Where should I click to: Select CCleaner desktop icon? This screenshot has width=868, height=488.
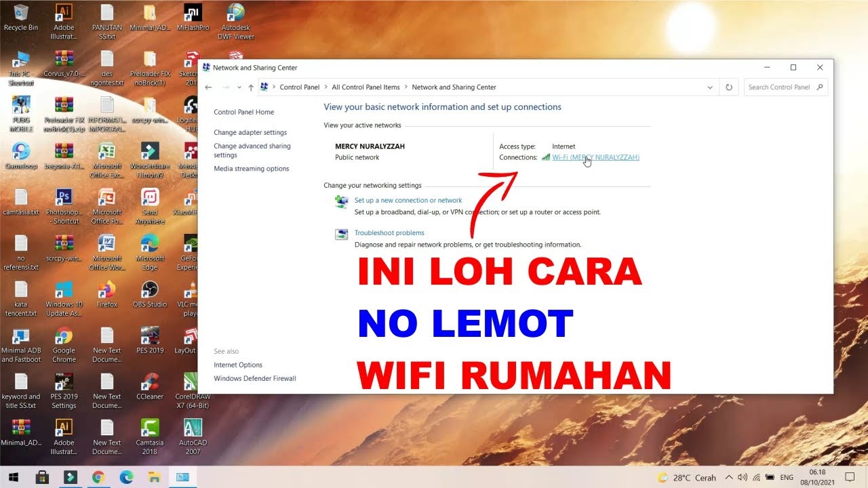150,386
